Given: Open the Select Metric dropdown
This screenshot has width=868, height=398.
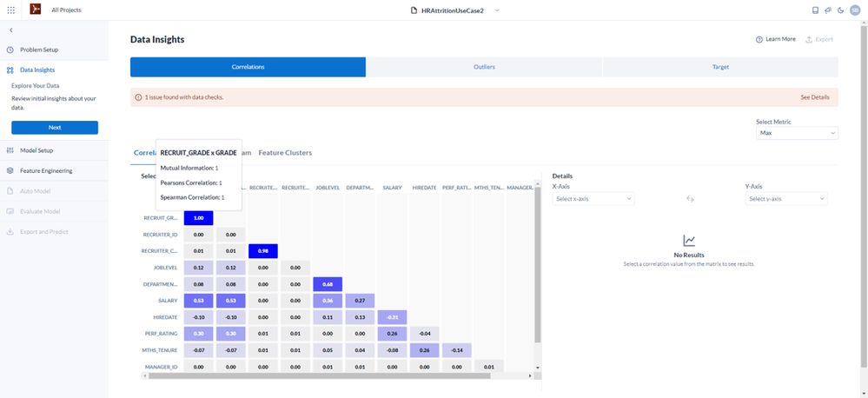Looking at the screenshot, I should 797,134.
